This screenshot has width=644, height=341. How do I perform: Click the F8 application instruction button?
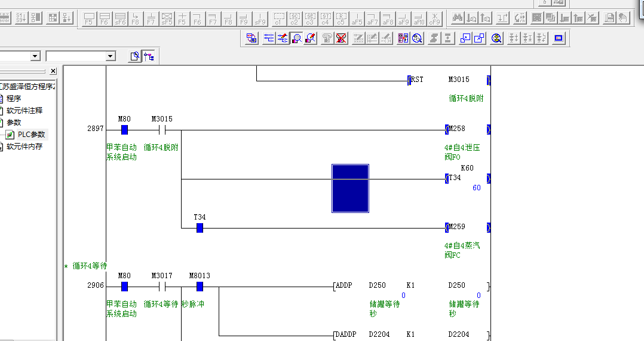(x=135, y=18)
